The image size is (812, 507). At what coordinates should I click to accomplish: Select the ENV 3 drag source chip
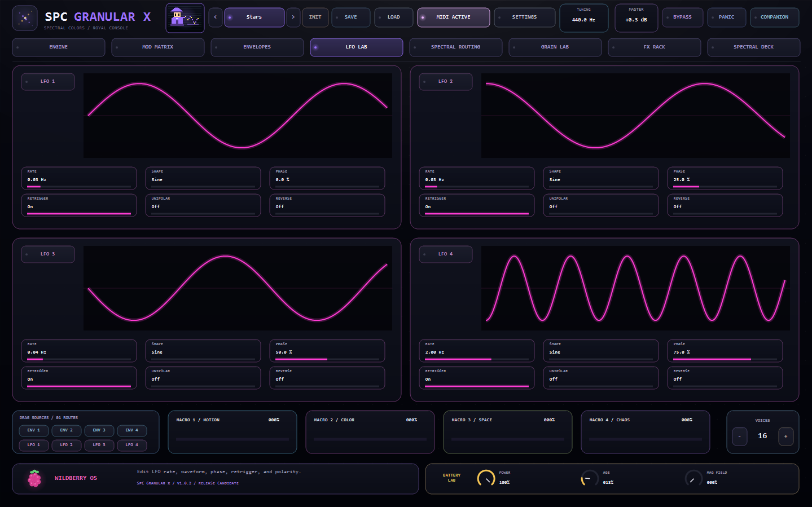[x=99, y=430]
